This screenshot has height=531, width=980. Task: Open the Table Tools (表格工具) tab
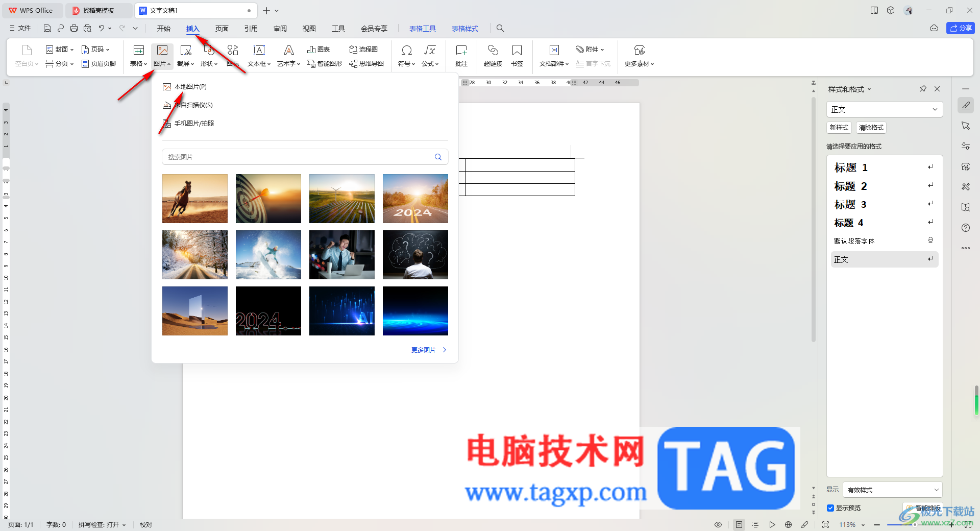[423, 29]
